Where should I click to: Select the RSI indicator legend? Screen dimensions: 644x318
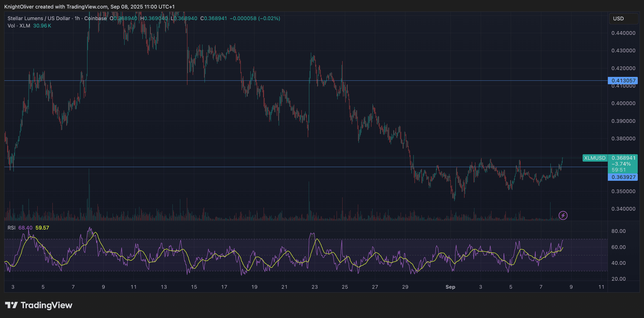tap(11, 228)
